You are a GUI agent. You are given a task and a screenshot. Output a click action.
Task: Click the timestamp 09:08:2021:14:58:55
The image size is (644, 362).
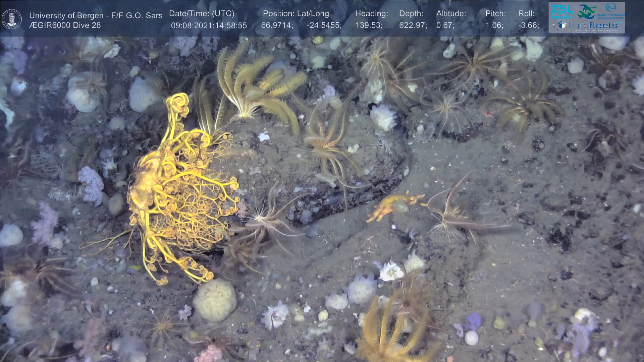[x=209, y=26]
